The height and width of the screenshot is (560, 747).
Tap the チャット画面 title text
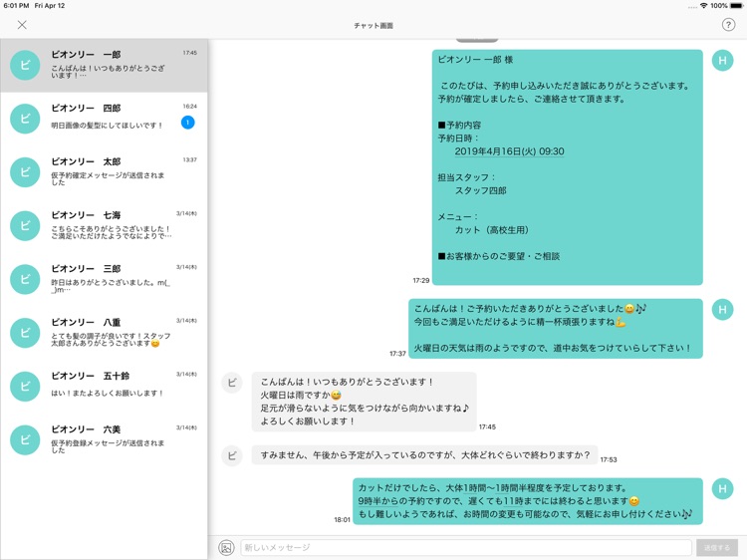(x=373, y=25)
